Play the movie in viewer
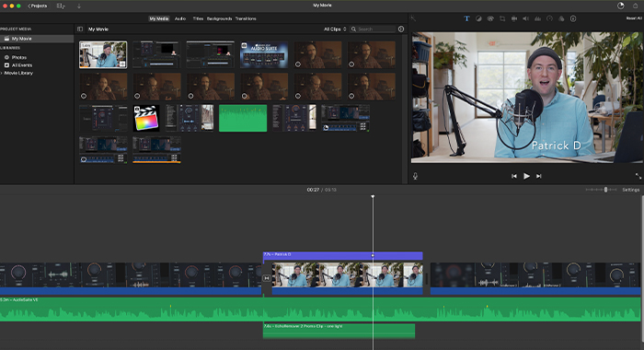Screen dimensions: 644x350 coord(526,176)
